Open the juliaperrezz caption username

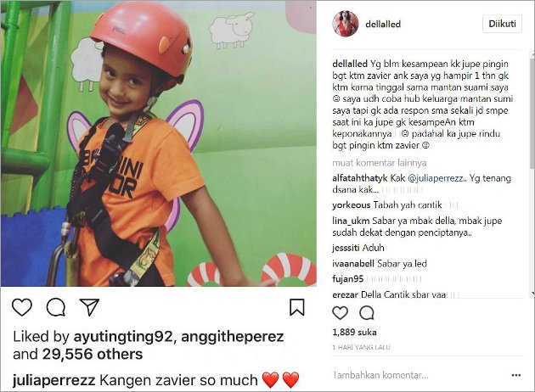pyautogui.click(x=53, y=380)
